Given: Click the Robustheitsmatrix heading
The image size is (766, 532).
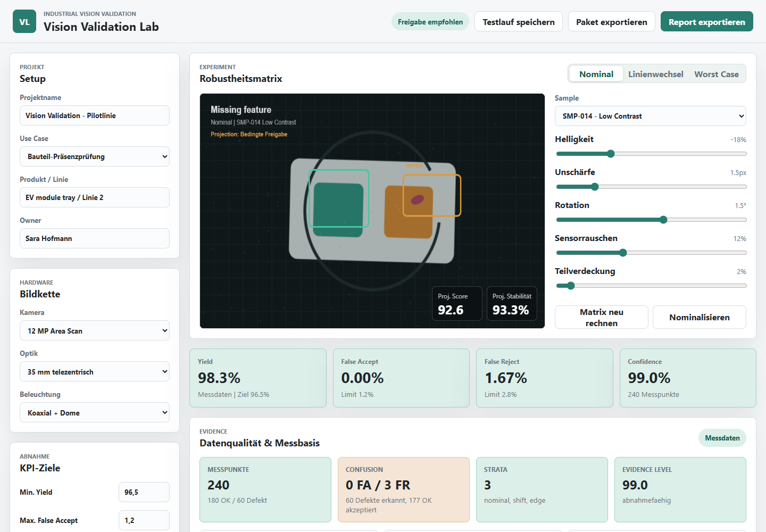Looking at the screenshot, I should click(x=241, y=79).
